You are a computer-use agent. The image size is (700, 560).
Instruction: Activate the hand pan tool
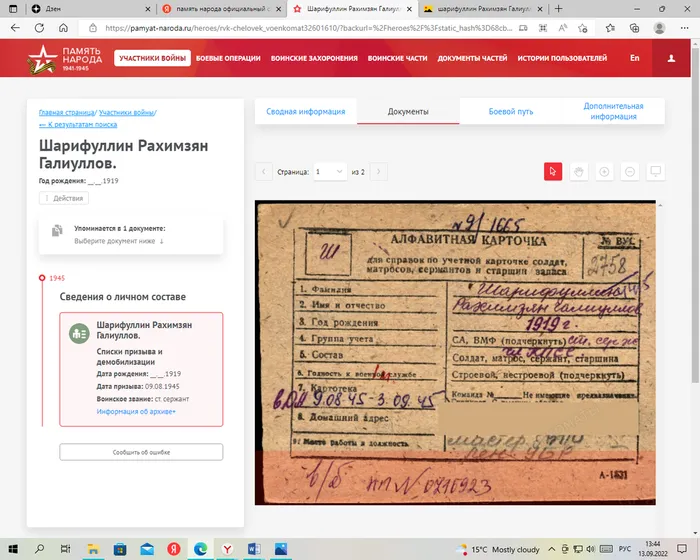pos(579,171)
